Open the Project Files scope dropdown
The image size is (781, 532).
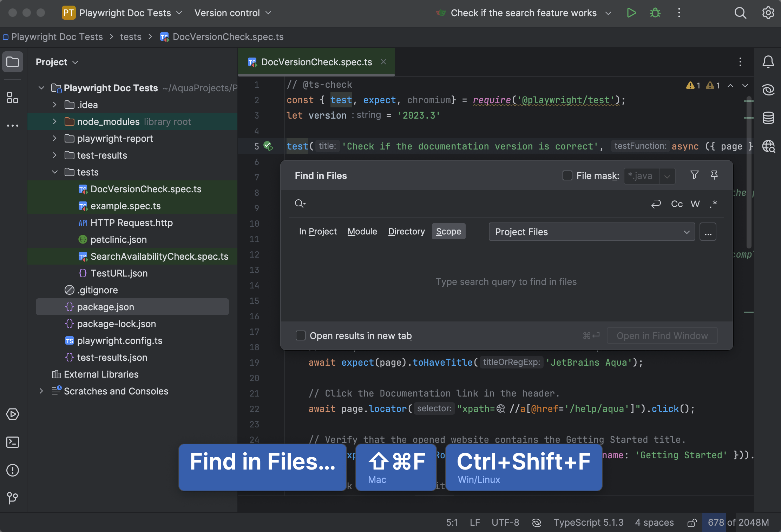[591, 232]
